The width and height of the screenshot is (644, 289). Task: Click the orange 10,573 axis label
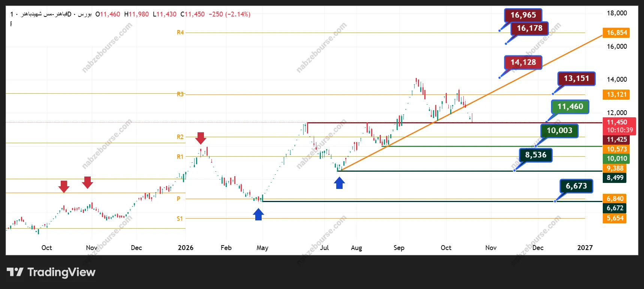(616, 149)
